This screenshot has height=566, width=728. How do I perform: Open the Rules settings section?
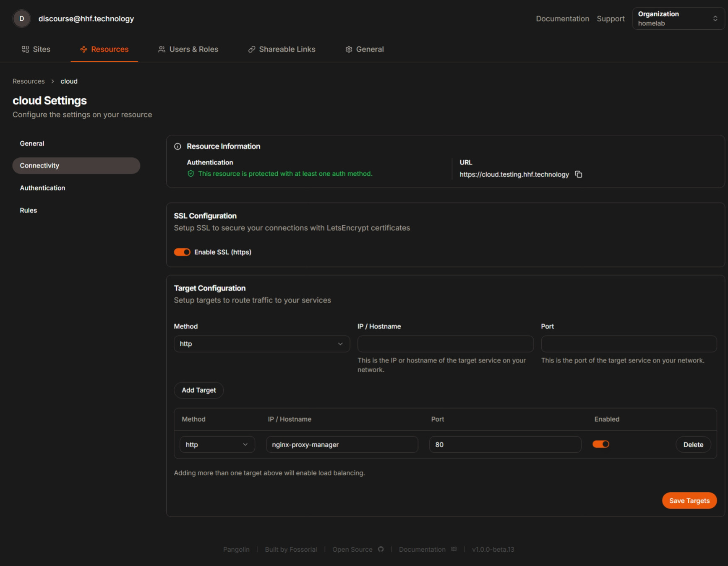[x=76, y=211]
